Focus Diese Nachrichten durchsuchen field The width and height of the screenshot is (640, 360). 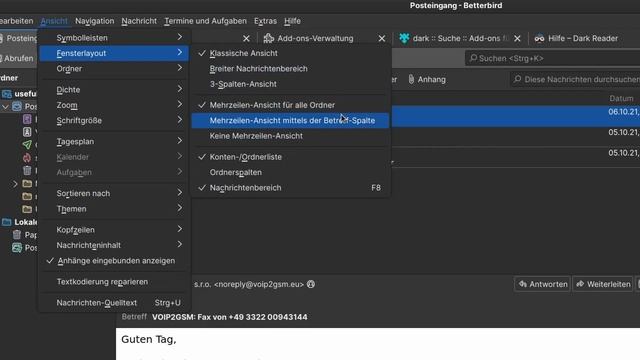[576, 79]
